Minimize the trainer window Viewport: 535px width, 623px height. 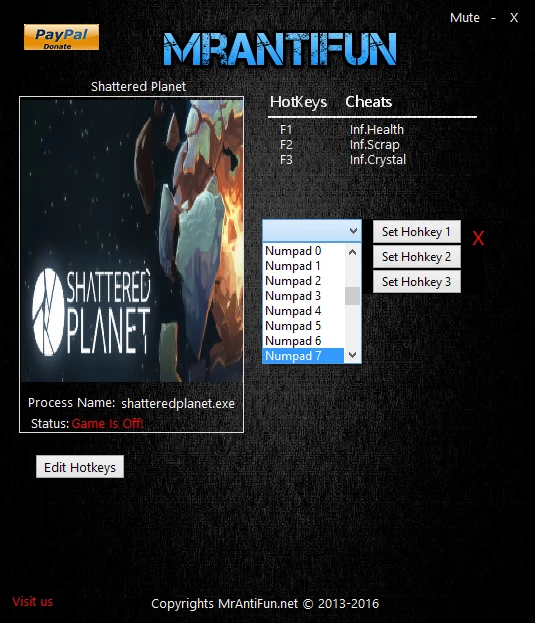[493, 18]
